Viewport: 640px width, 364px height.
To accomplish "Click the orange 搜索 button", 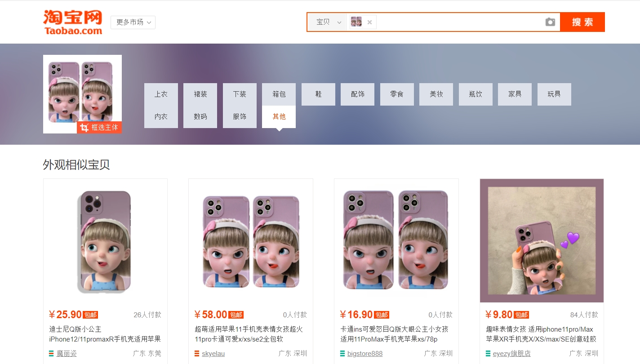I will click(x=582, y=22).
